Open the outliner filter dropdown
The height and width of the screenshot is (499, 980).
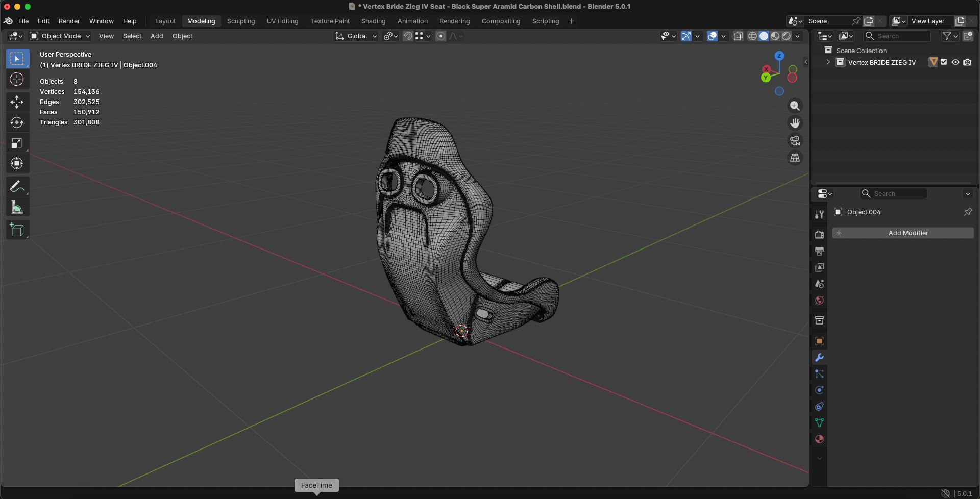[x=949, y=36]
